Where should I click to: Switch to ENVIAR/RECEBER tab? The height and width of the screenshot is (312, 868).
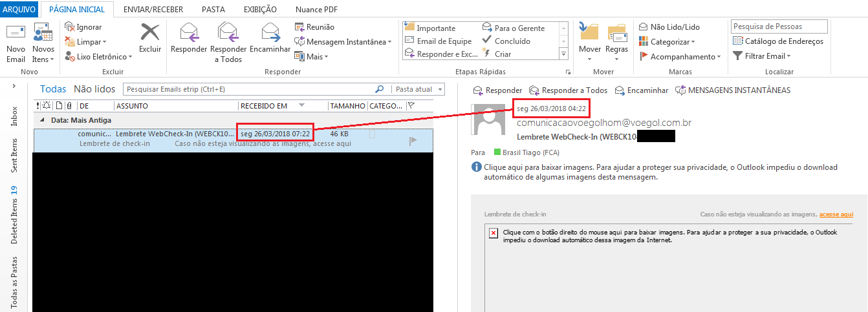click(153, 9)
